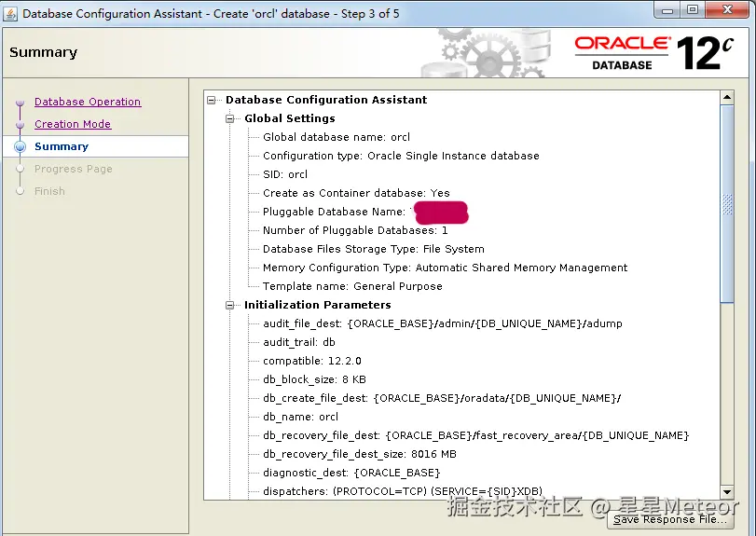The height and width of the screenshot is (536, 756).
Task: Click Save Response File button
Action: tap(670, 519)
